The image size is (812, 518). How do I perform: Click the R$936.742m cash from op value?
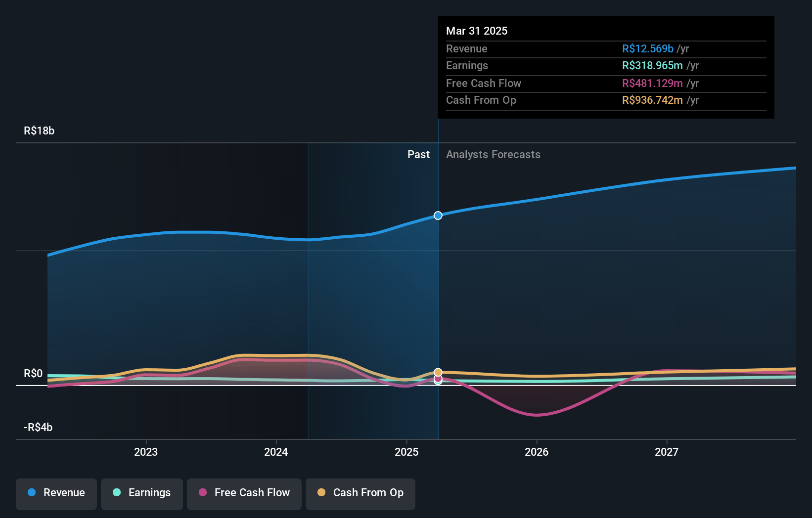coord(652,100)
